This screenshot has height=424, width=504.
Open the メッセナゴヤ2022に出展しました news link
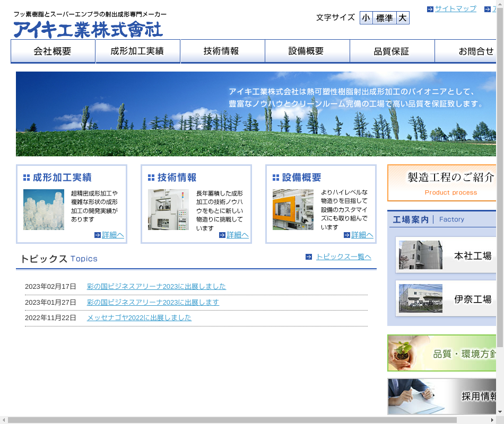(x=139, y=317)
